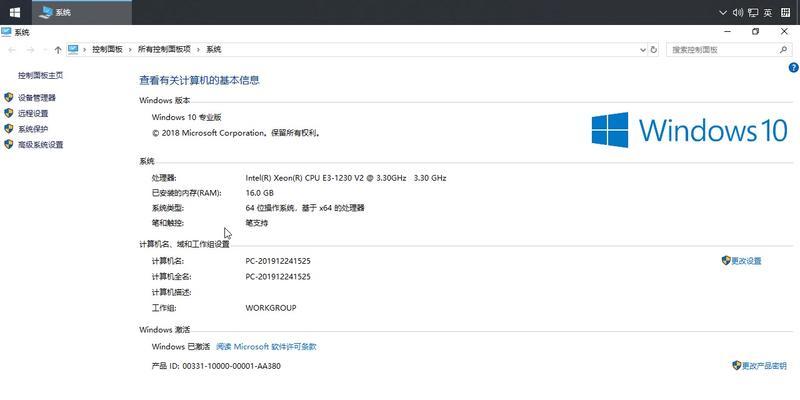Select the Windows 10 专业版 text

pyautogui.click(x=187, y=117)
